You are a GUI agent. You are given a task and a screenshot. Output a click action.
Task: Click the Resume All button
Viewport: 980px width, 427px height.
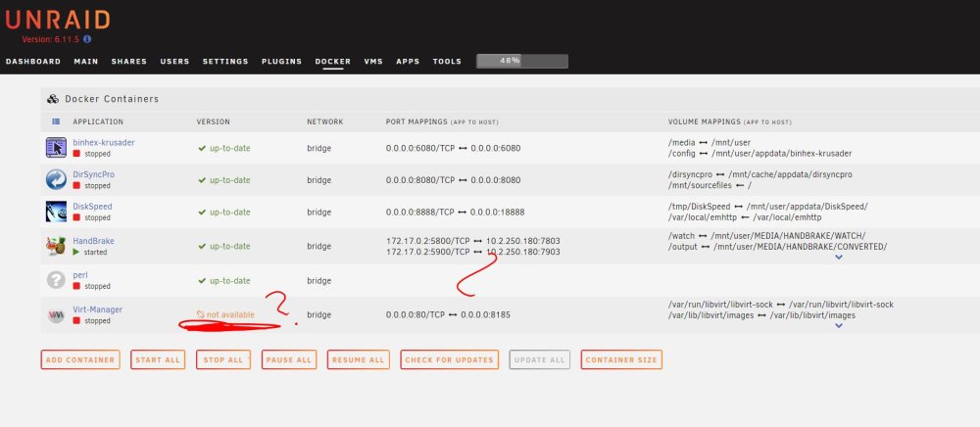tap(358, 359)
